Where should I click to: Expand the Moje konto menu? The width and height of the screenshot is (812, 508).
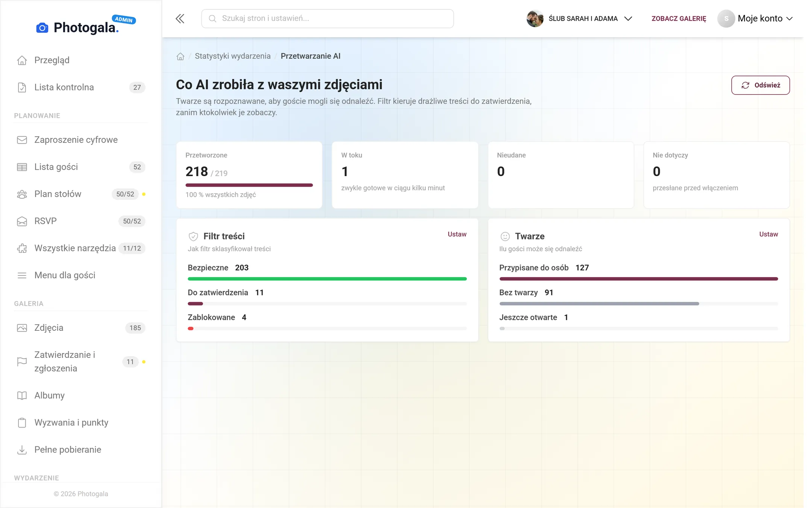[x=756, y=19]
